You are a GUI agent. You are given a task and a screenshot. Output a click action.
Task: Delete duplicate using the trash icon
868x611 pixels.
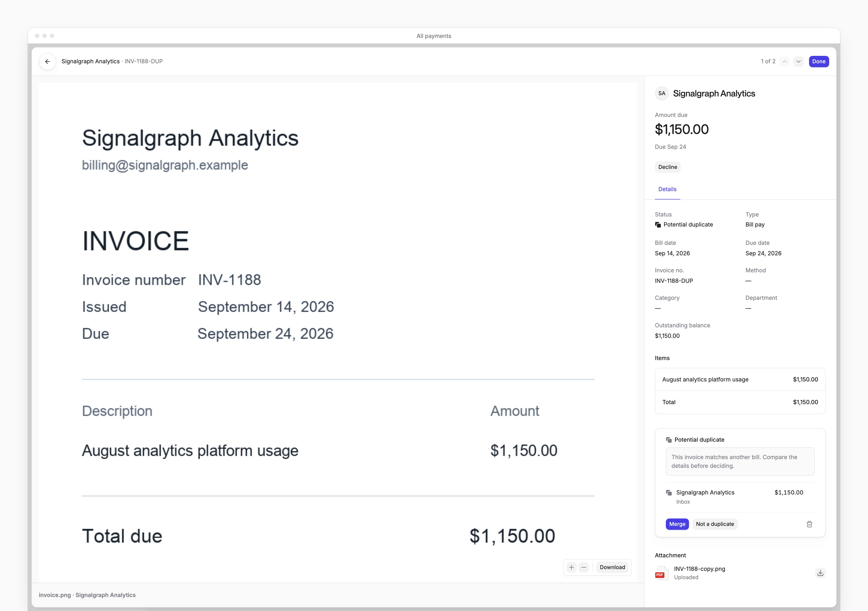(809, 524)
